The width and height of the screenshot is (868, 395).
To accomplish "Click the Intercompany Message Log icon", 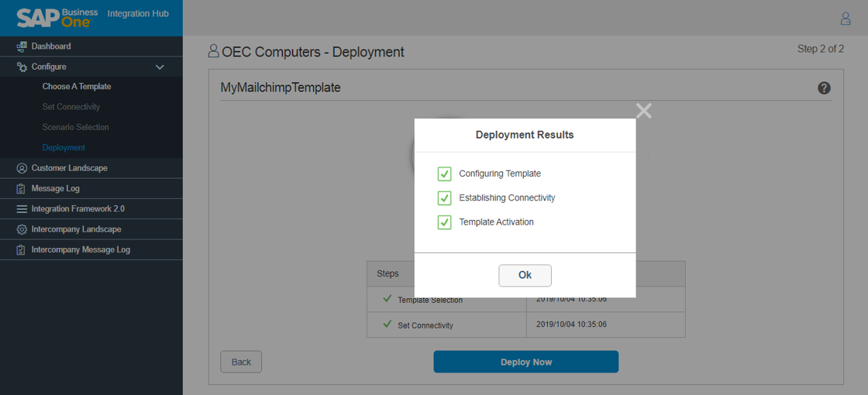I will (22, 250).
